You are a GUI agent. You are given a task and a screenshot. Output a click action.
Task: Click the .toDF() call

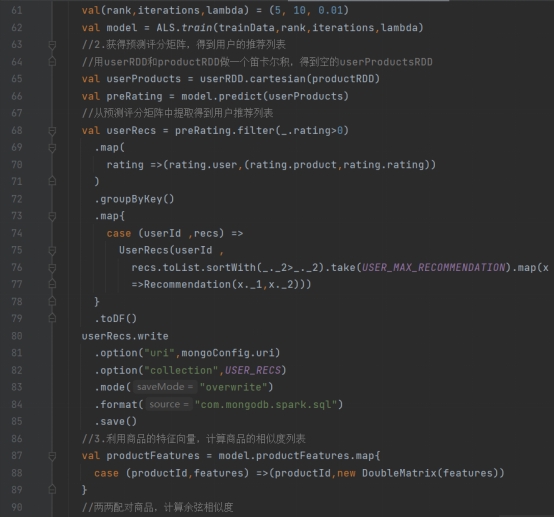(116, 319)
